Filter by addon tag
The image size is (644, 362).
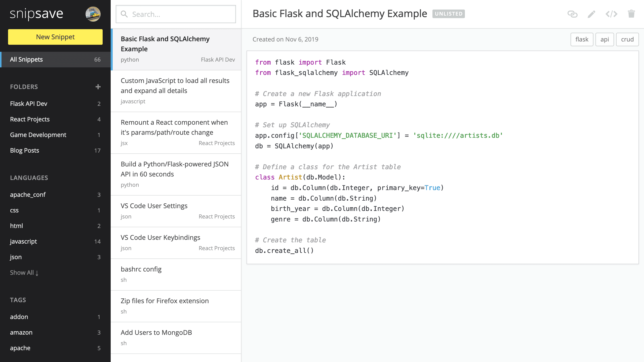click(x=55, y=317)
